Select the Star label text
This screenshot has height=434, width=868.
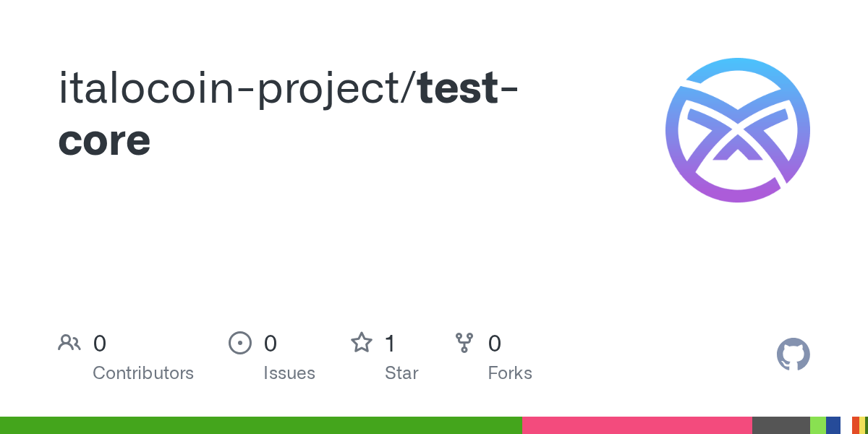(401, 373)
